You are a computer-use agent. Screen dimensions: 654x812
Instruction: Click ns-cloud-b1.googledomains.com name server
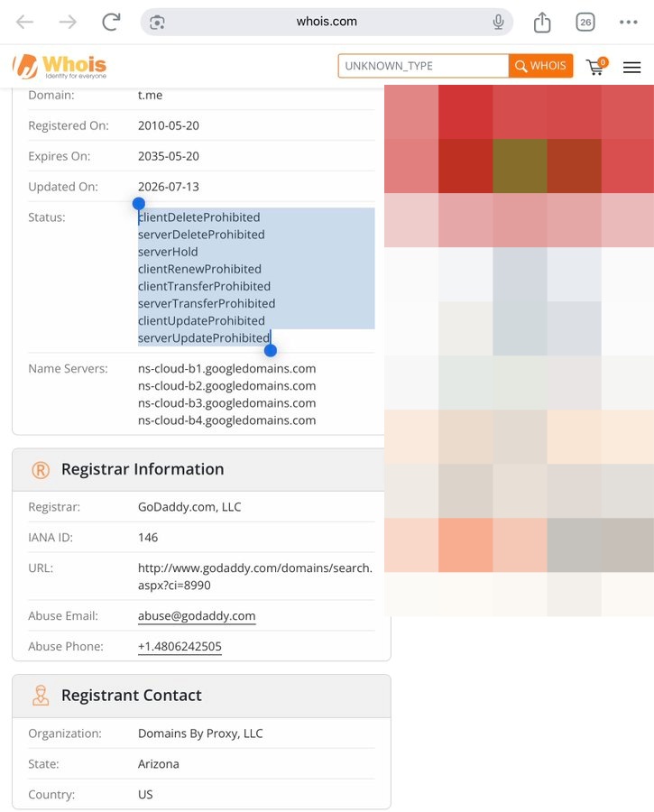tap(226, 369)
